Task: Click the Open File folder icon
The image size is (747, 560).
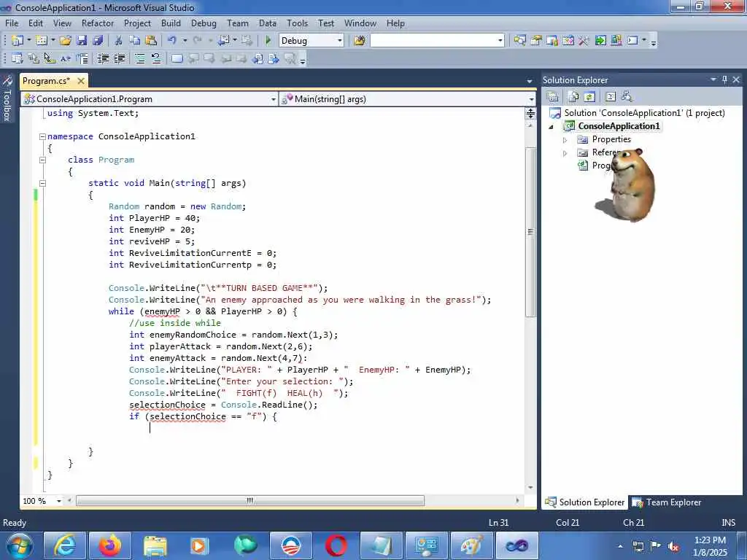Action: [x=65, y=41]
